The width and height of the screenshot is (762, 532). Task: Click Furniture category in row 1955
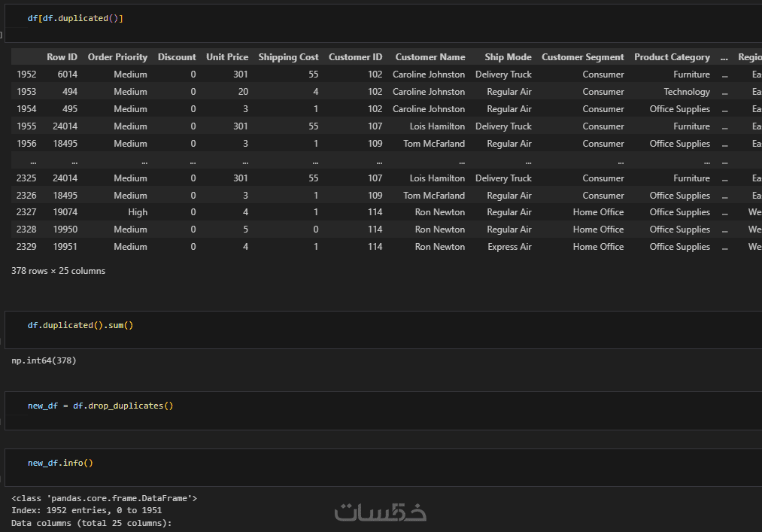pos(691,126)
